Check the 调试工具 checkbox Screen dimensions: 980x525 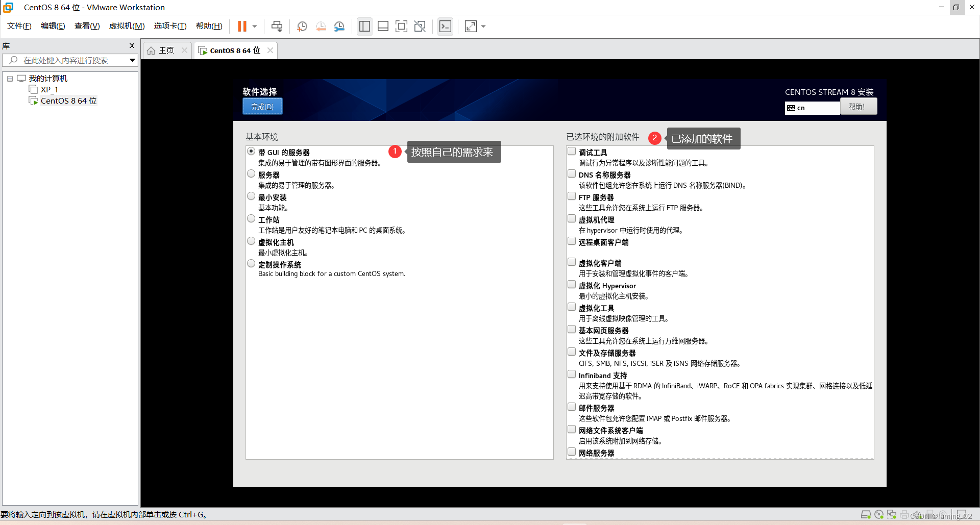(572, 151)
